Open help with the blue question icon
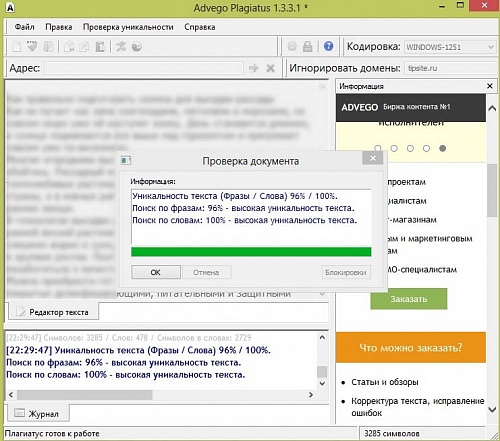Viewport: 500px width, 441px height. tap(328, 46)
